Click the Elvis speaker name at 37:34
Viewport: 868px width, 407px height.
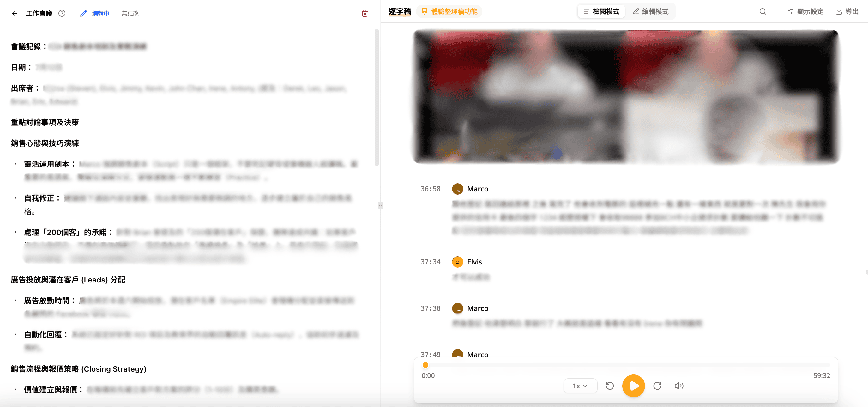[x=474, y=262]
